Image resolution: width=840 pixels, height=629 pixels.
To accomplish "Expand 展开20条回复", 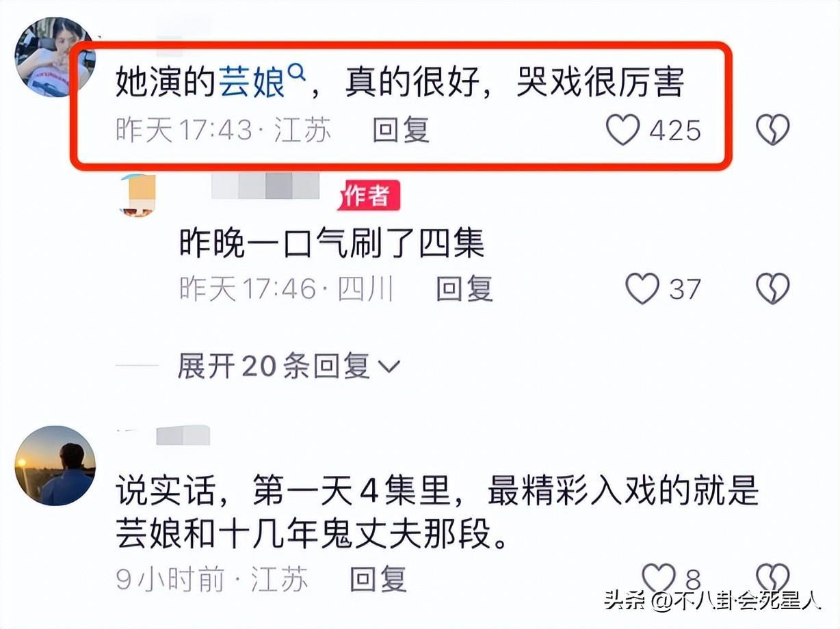I will tap(288, 366).
